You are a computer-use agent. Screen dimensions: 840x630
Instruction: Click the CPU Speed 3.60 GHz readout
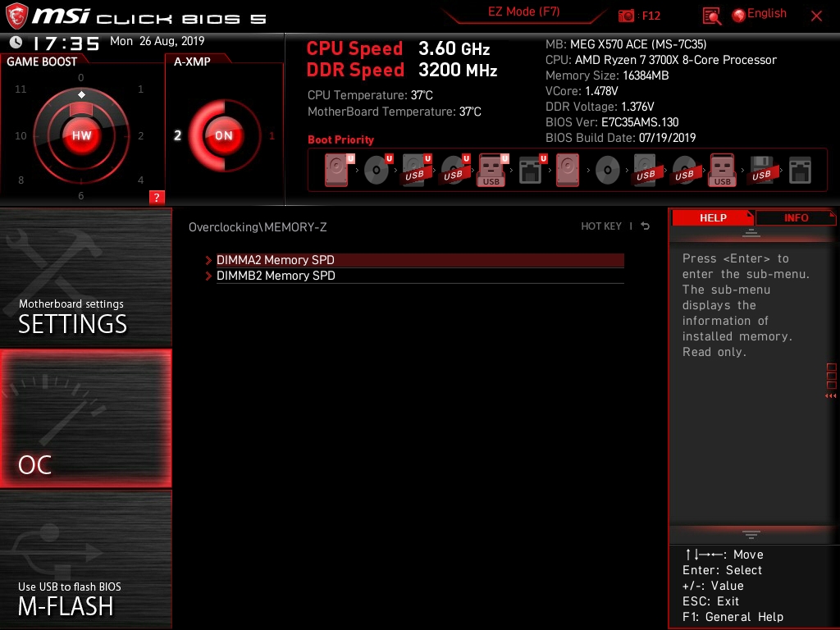(398, 48)
